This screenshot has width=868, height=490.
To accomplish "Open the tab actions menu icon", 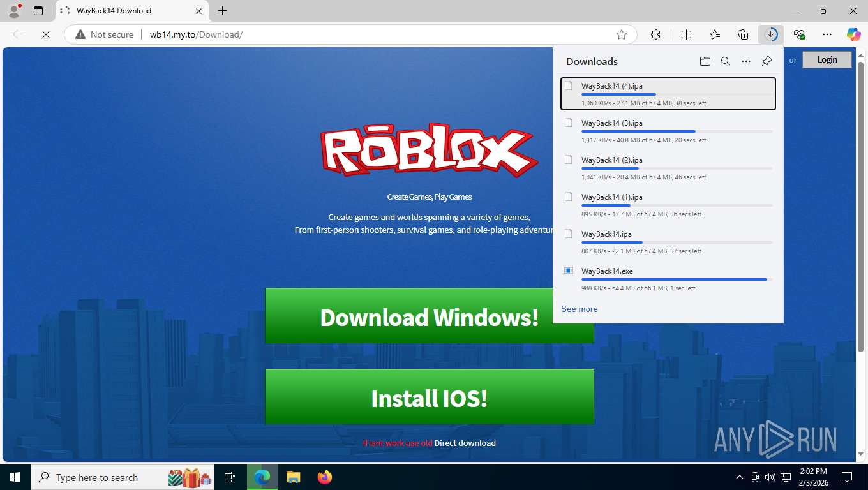I will (38, 11).
